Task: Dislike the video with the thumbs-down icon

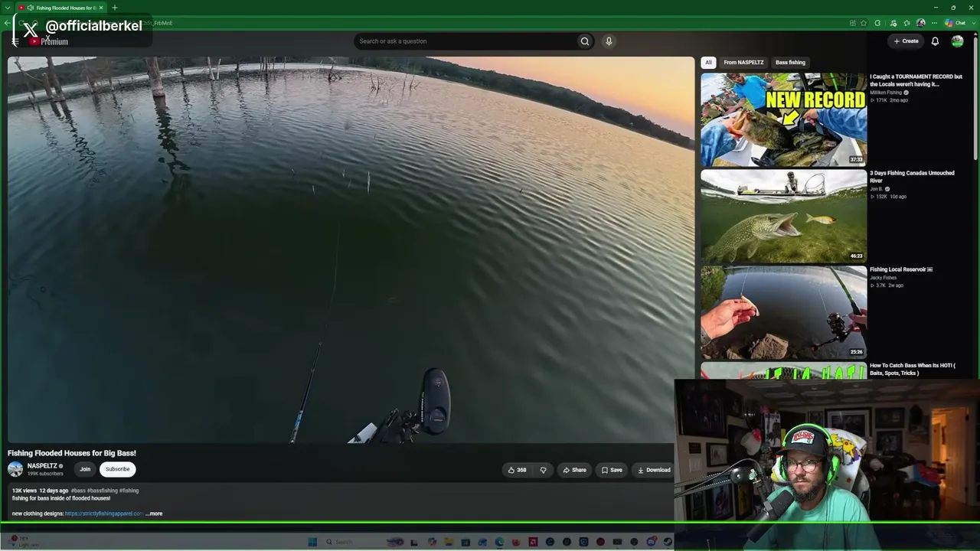Action: click(x=543, y=470)
